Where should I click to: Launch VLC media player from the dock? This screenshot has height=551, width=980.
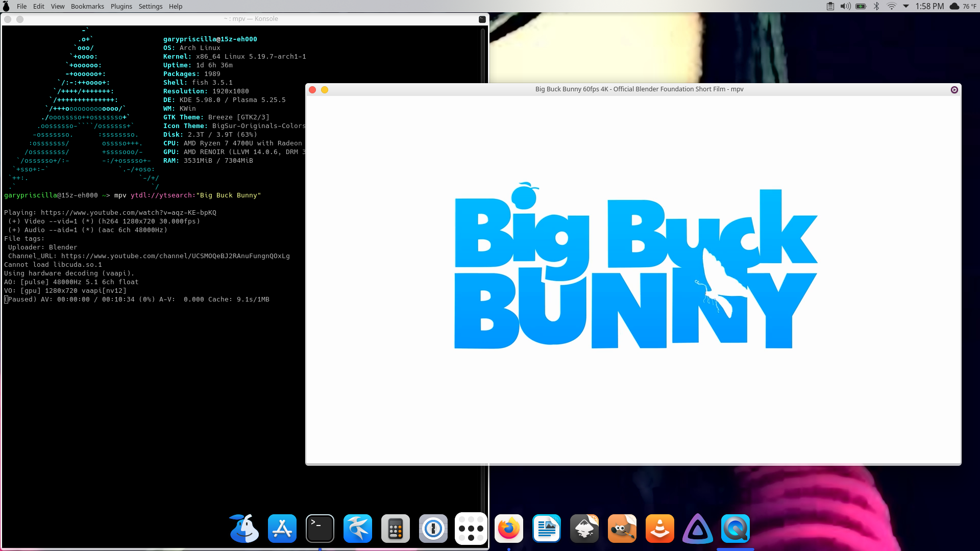[660, 529]
